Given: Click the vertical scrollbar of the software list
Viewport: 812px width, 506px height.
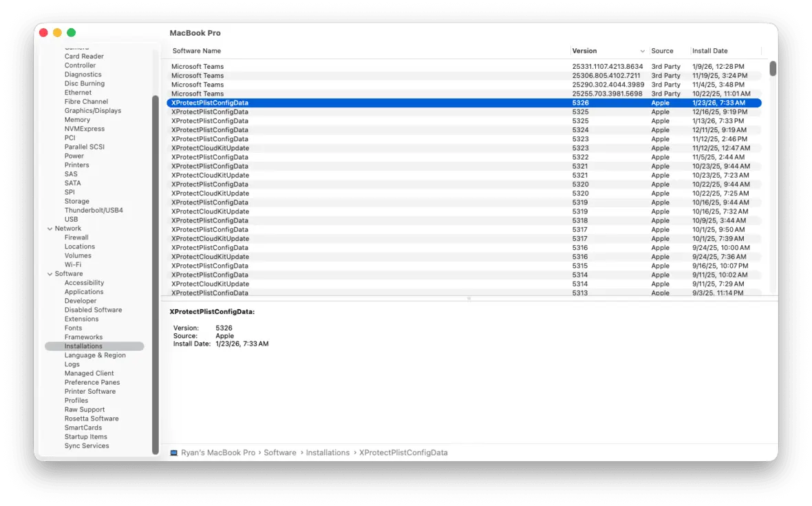Looking at the screenshot, I should 772,69.
